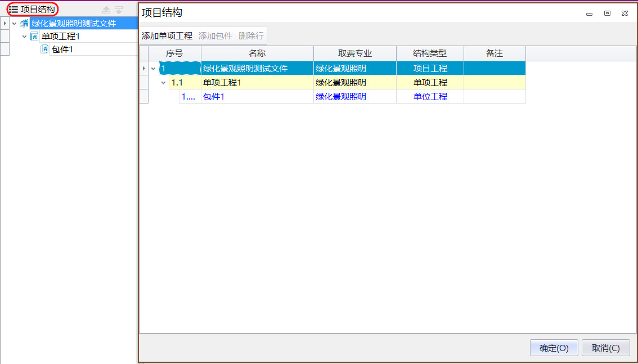Screen dimensions: 638x364
Task: Select the 包件1 name cell in grid
Action: (257, 97)
